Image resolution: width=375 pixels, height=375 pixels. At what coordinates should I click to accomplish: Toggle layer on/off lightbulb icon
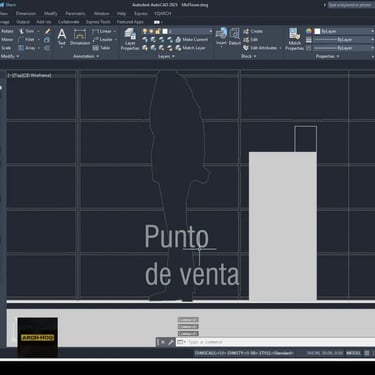pyautogui.click(x=145, y=31)
